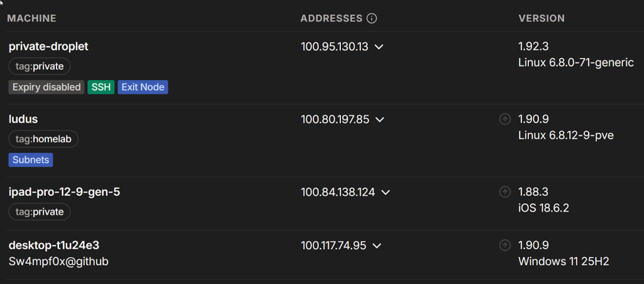Screen dimensions: 644x284
Task: Open address dropdown for 100.117.74.95
Action: tap(377, 245)
